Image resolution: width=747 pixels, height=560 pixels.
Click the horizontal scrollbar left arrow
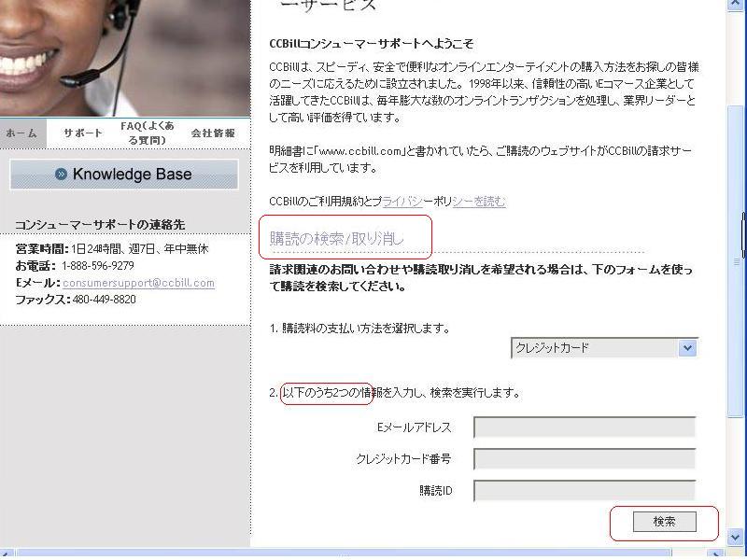[x=7, y=553]
